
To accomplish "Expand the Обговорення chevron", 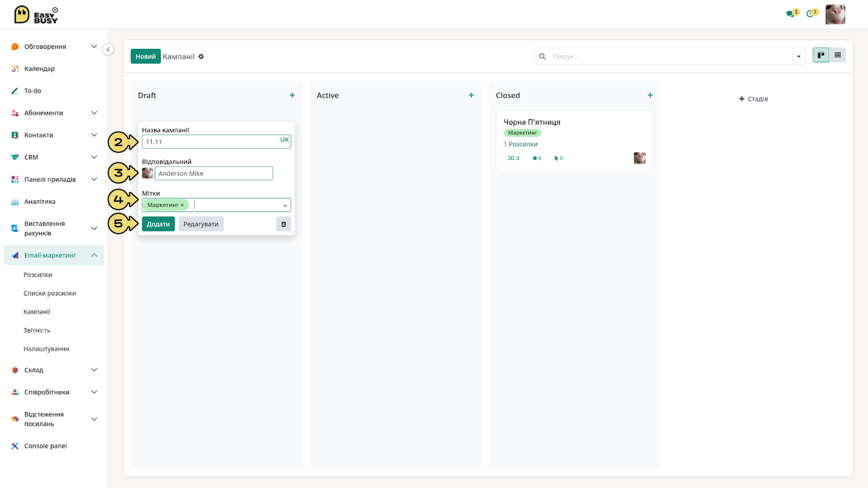I will point(94,47).
